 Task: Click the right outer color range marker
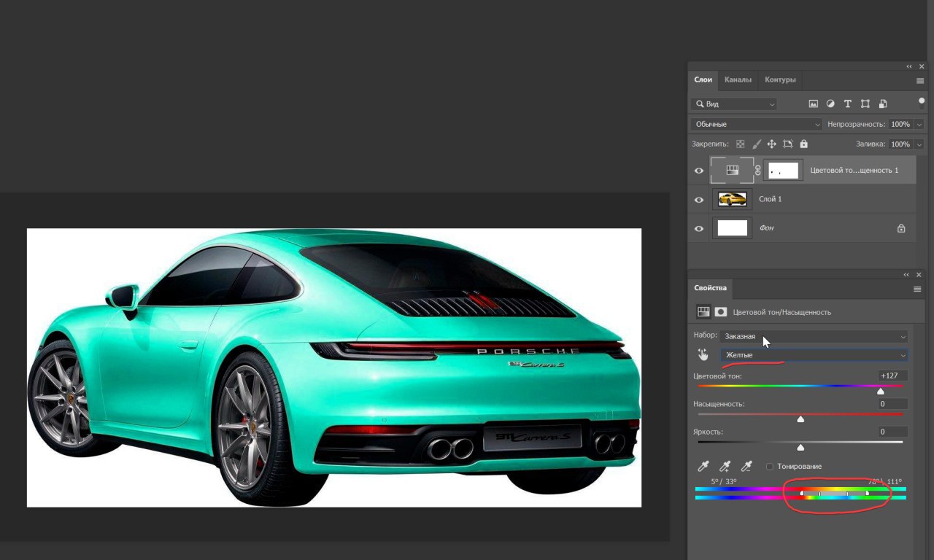pos(867,494)
